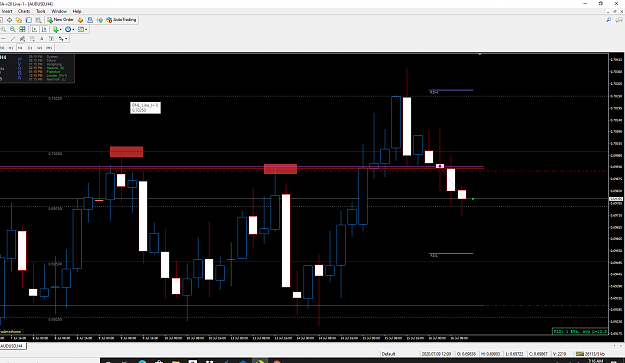Open the Navigator folder-star icon
The height and width of the screenshot is (363, 625).
click(x=19, y=20)
